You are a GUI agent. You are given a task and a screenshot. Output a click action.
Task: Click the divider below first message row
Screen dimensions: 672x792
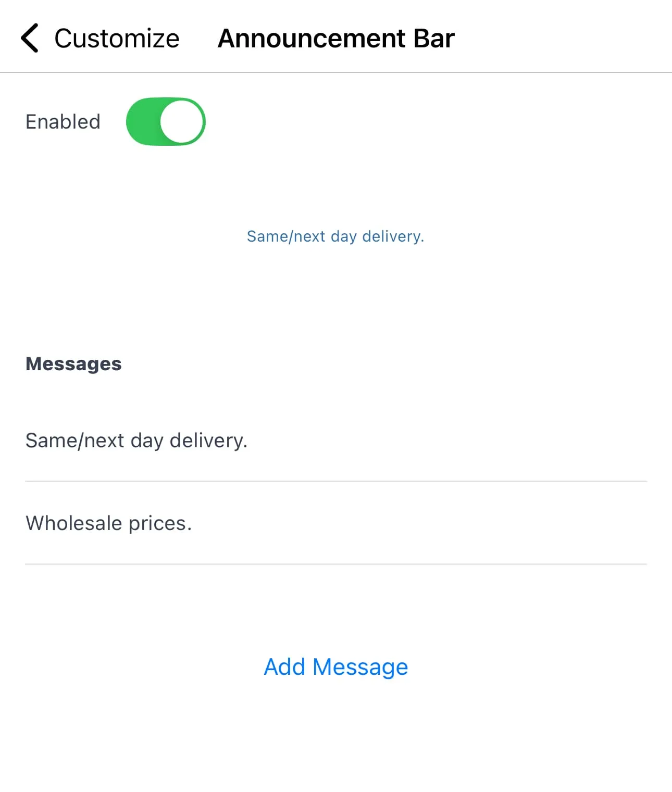coord(336,481)
